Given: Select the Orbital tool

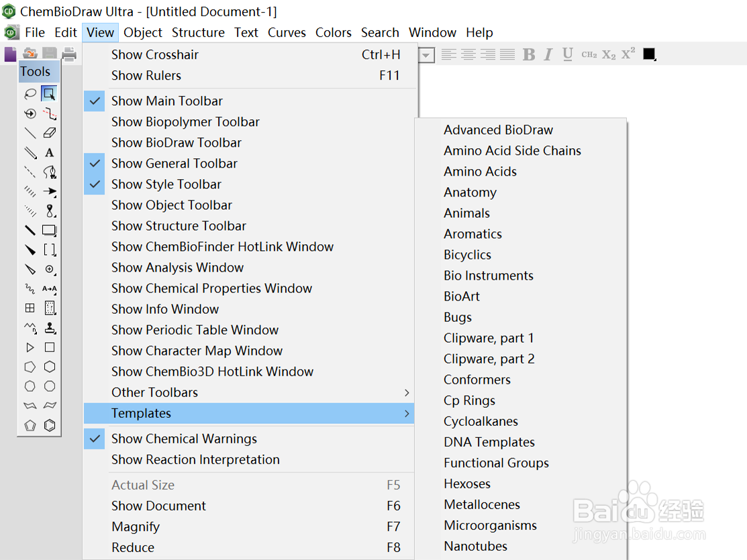Looking at the screenshot, I should pyautogui.click(x=50, y=211).
